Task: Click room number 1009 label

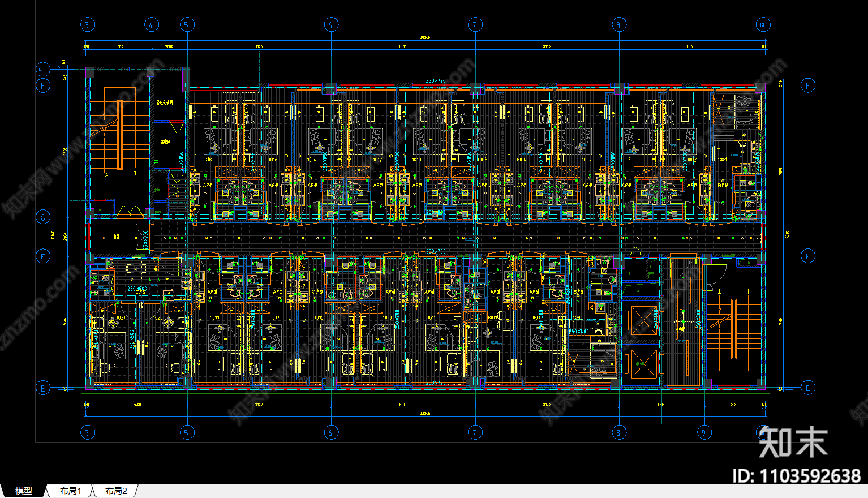Action: pyautogui.click(x=492, y=318)
